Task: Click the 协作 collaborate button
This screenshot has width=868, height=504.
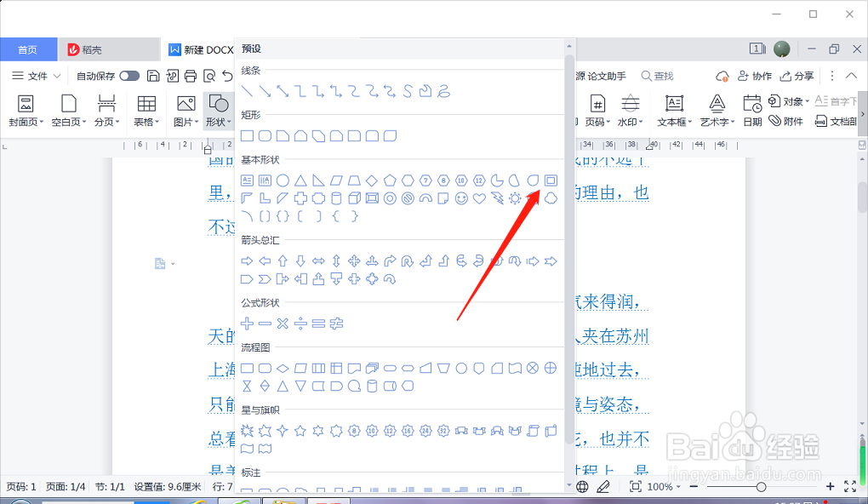Action: [x=755, y=76]
